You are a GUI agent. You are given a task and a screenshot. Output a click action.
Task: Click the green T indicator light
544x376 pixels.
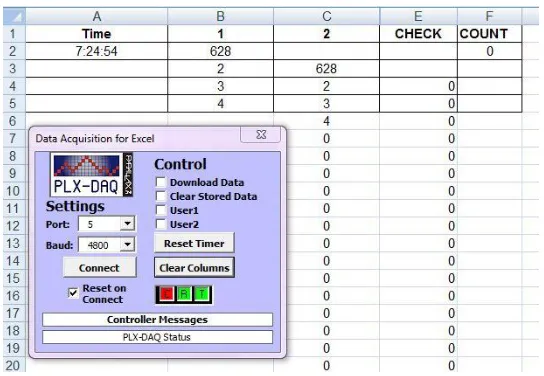[201, 294]
